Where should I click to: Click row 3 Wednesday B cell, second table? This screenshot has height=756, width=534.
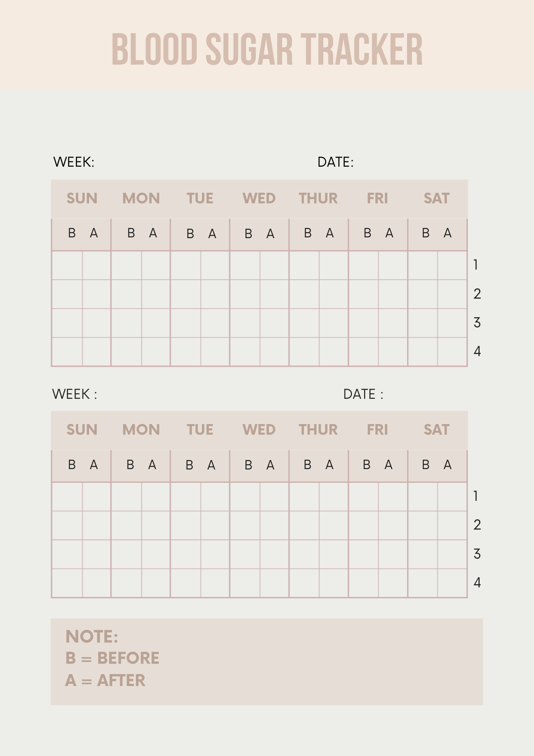point(245,554)
